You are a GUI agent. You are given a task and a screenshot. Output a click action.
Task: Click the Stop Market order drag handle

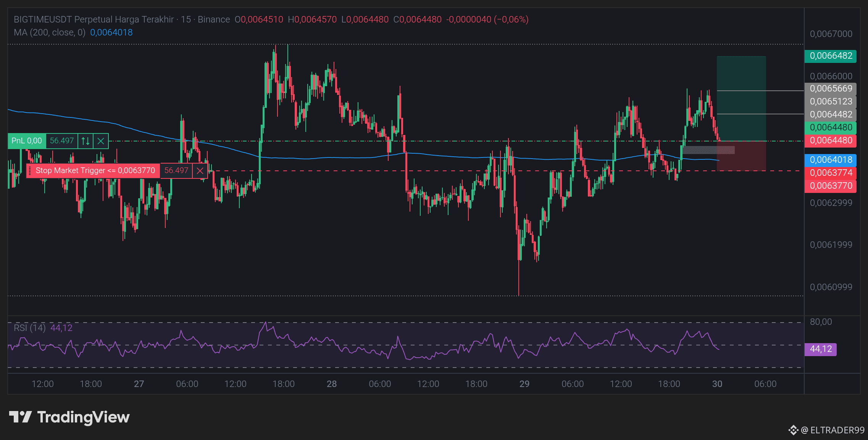[30, 171]
